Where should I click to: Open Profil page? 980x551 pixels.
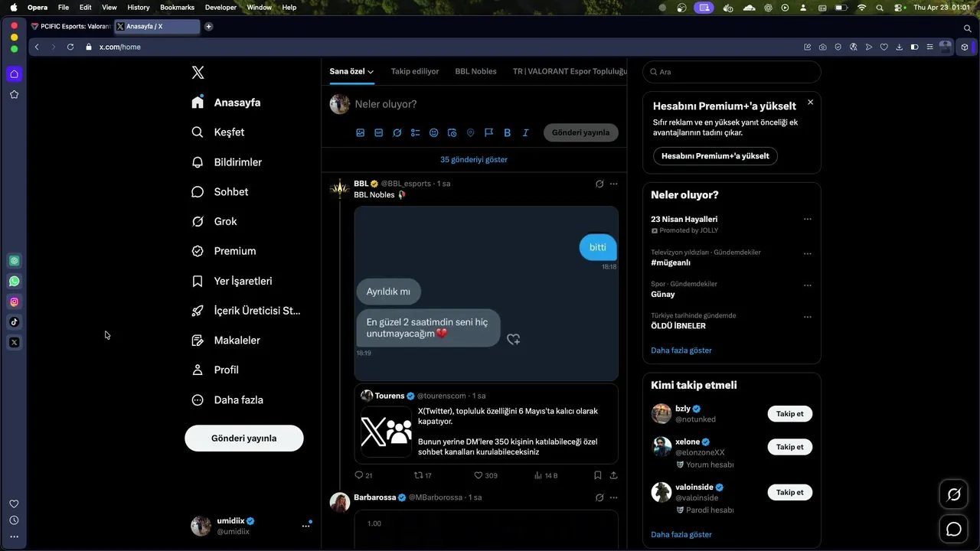coord(215,370)
